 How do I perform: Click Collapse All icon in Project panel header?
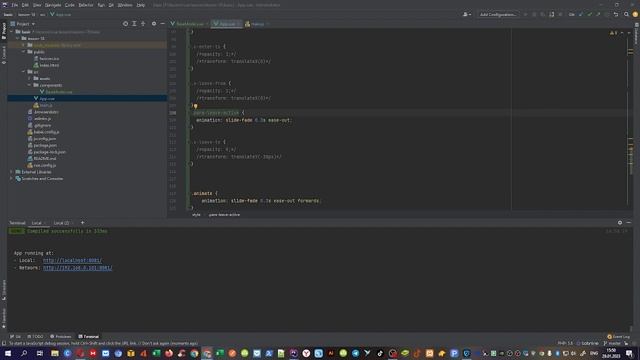[143, 24]
